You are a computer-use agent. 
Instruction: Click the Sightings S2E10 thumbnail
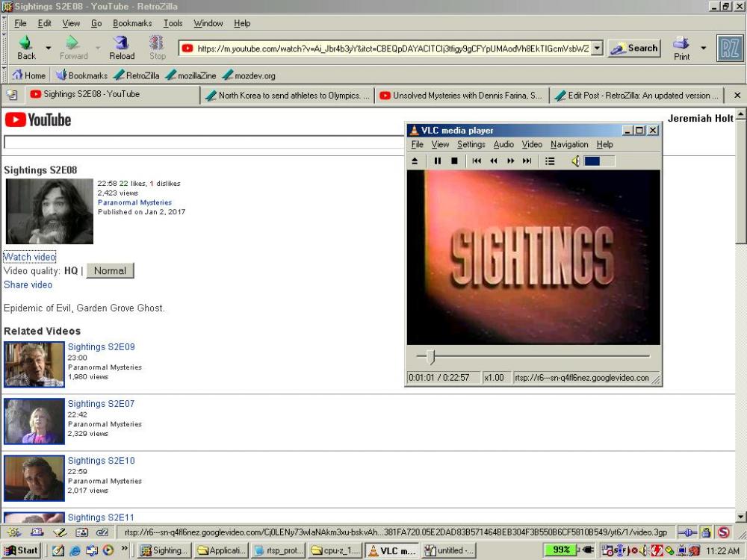(x=34, y=478)
